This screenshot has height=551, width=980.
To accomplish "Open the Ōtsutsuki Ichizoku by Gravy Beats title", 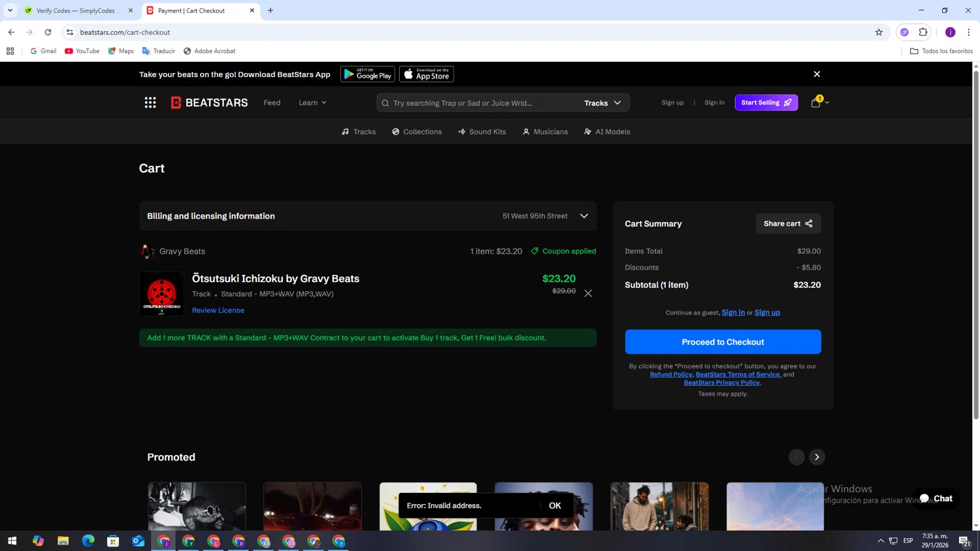I will coord(276,279).
